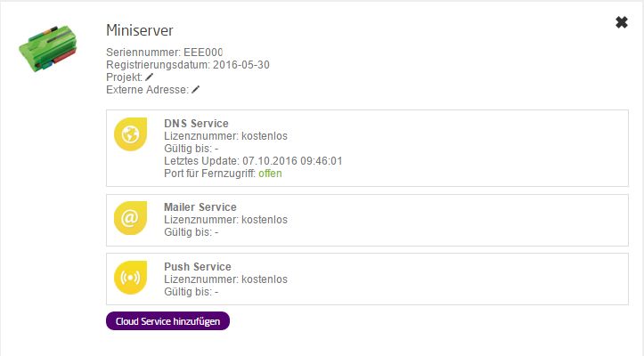Click Mailer Service "Gültig bis" line

click(x=191, y=232)
